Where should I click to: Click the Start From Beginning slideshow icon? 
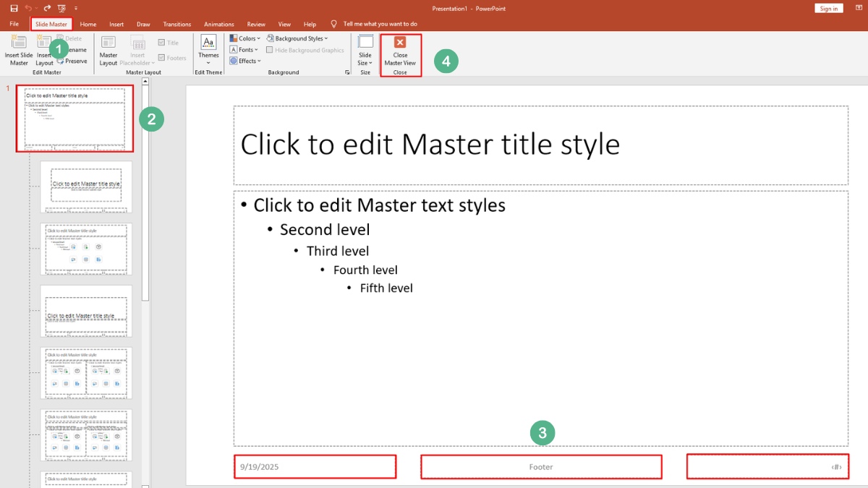(x=61, y=8)
